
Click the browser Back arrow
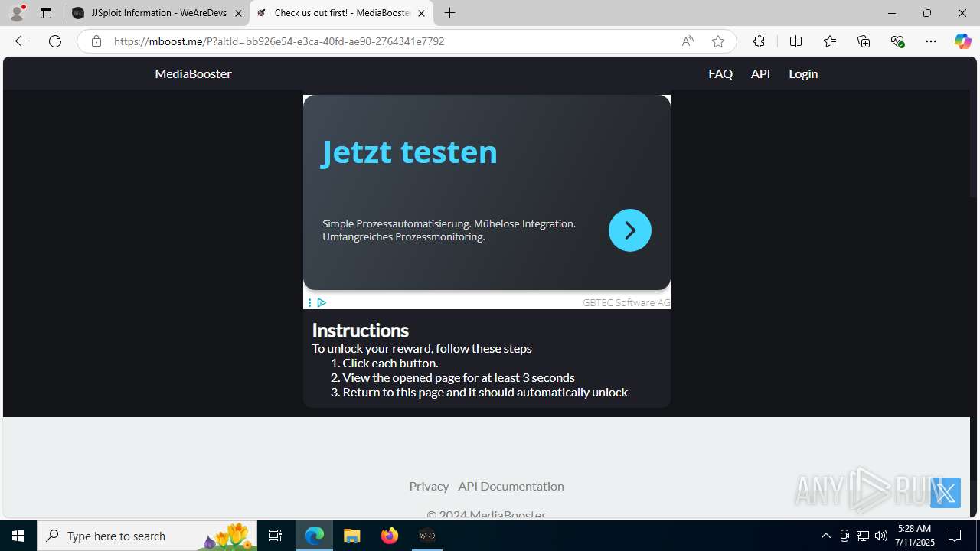[x=21, y=41]
